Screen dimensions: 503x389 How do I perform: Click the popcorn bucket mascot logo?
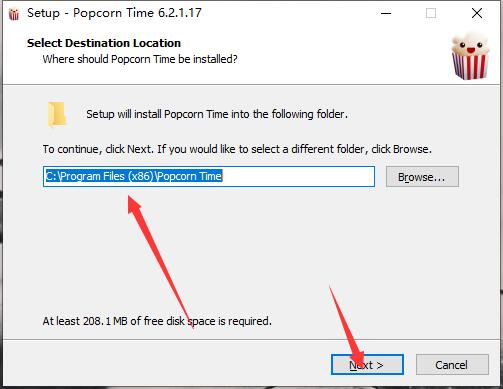pyautogui.click(x=470, y=56)
